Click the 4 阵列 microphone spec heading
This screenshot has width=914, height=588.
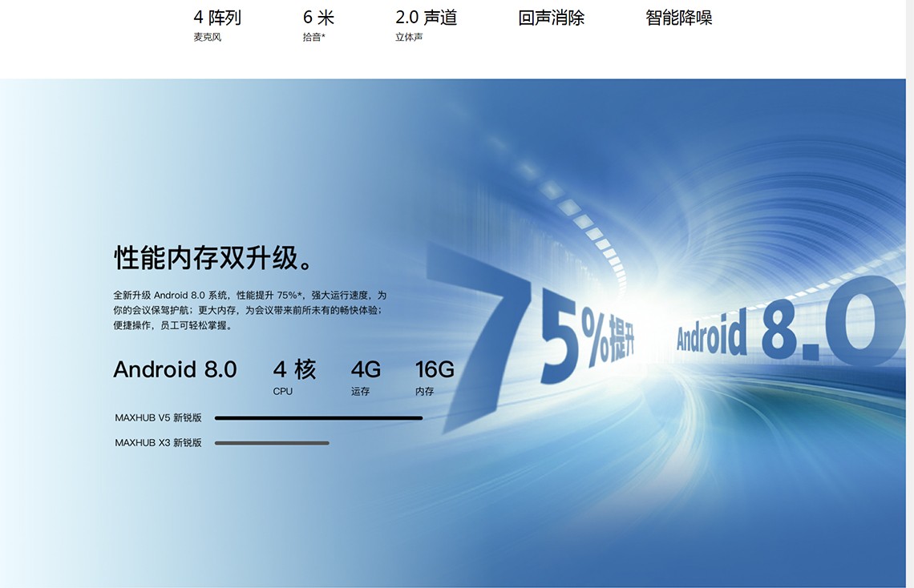tap(217, 18)
